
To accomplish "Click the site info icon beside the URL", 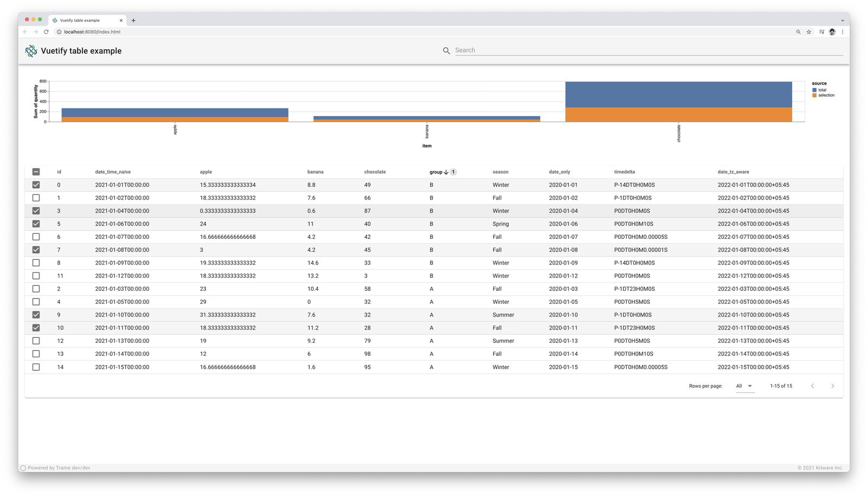I will (59, 32).
